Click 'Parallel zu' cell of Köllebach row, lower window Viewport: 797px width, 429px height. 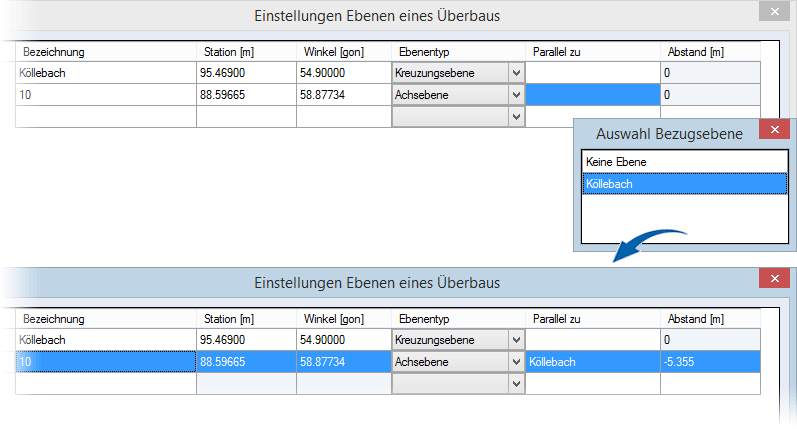click(x=593, y=340)
